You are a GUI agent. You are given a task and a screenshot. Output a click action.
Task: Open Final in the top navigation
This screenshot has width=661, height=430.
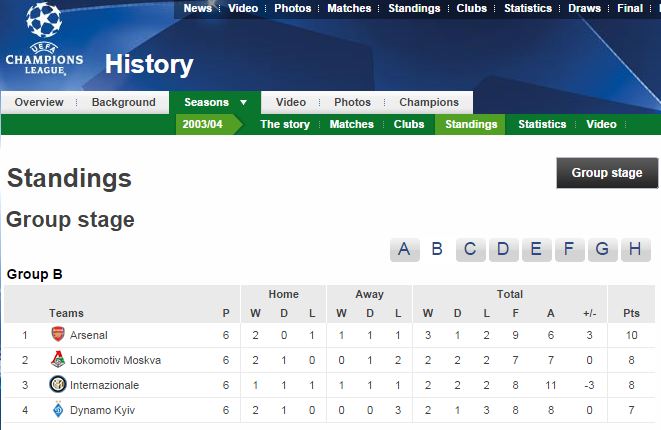click(x=630, y=8)
